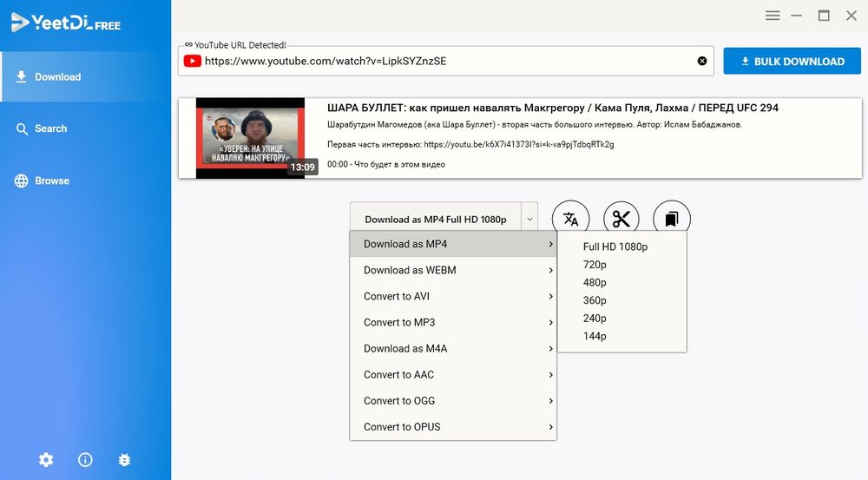This screenshot has height=480, width=868.
Task: Choose Convert to MP3 option
Action: 453,322
